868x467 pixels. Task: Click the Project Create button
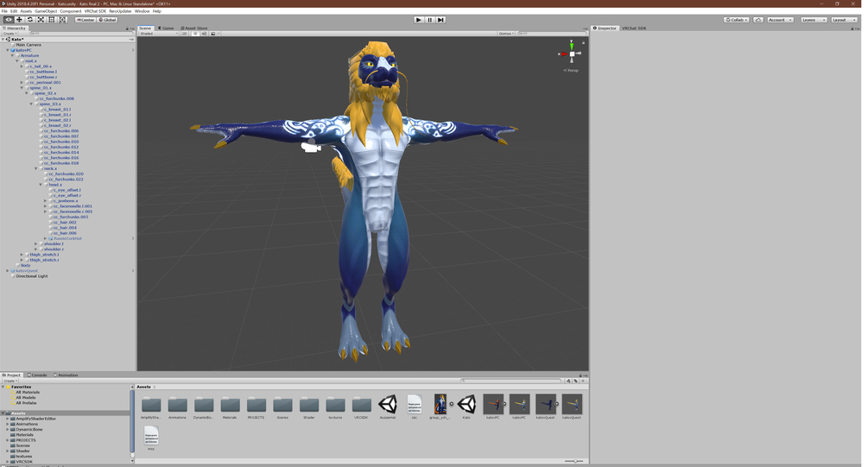tap(10, 381)
